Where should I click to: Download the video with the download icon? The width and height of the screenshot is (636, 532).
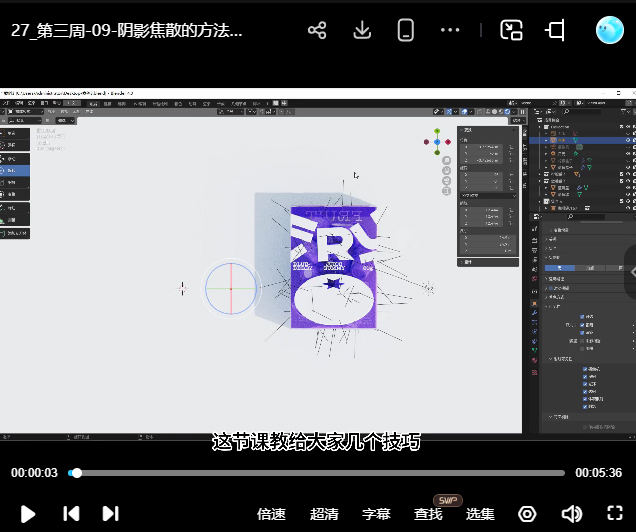click(x=362, y=30)
